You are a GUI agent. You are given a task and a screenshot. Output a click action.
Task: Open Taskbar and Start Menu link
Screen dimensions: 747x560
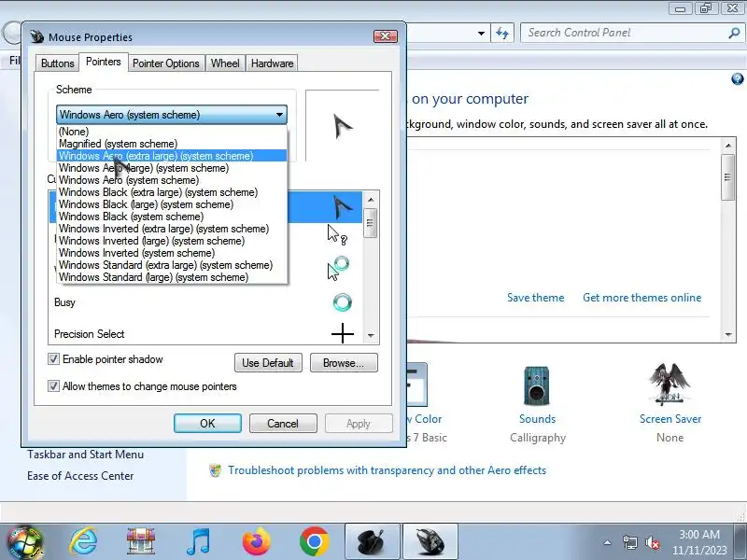tap(85, 455)
